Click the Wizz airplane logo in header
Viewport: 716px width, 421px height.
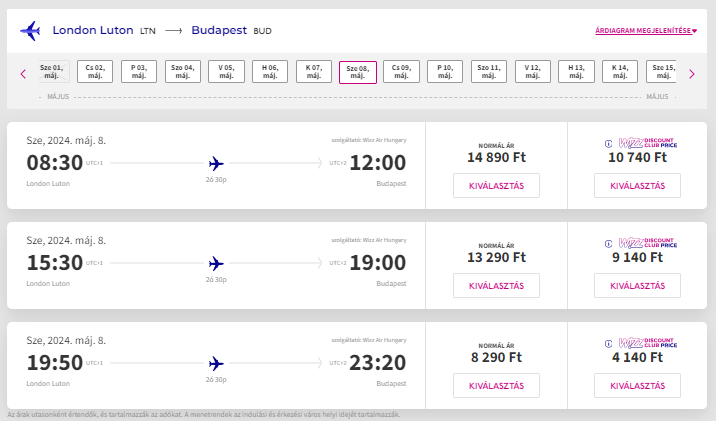tap(30, 31)
